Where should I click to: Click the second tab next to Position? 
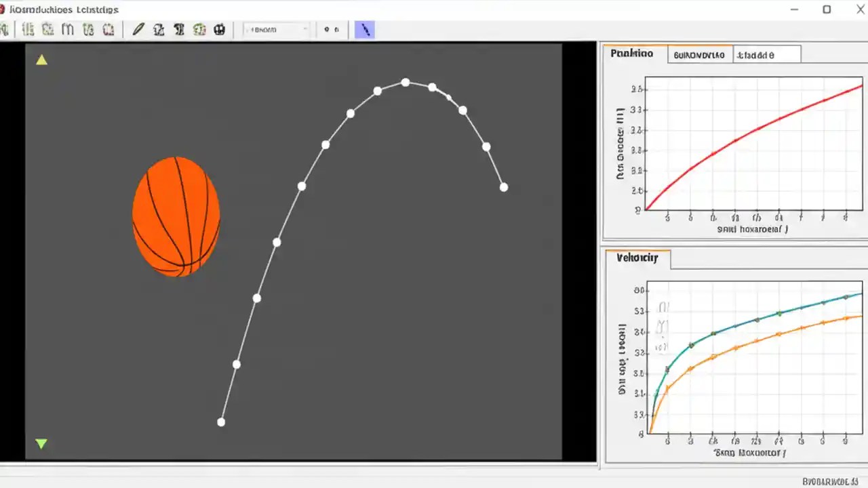click(698, 54)
